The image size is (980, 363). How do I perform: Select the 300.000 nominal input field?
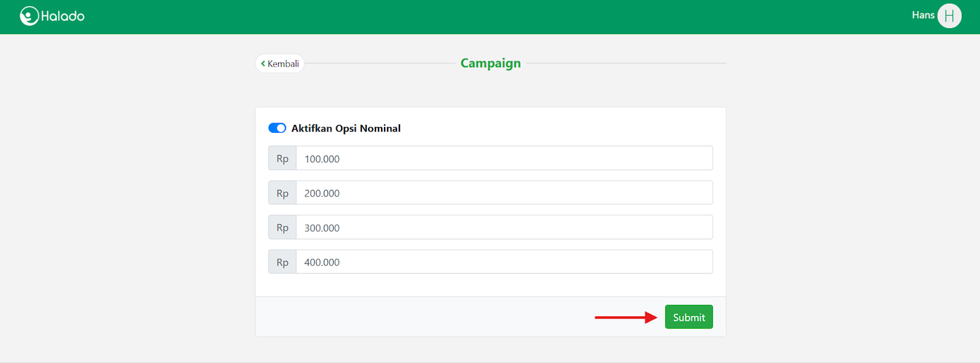[x=504, y=228]
